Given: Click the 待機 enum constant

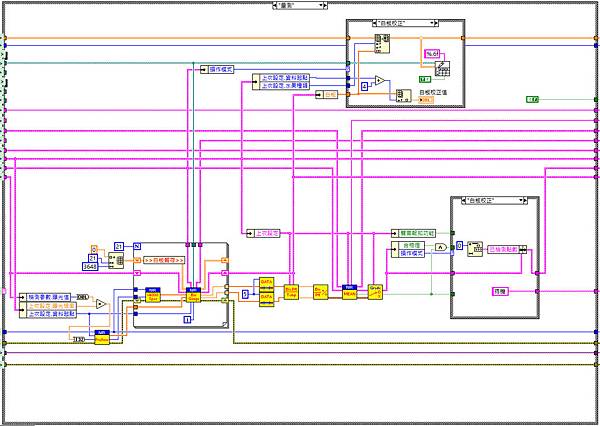Looking at the screenshot, I should [x=502, y=289].
